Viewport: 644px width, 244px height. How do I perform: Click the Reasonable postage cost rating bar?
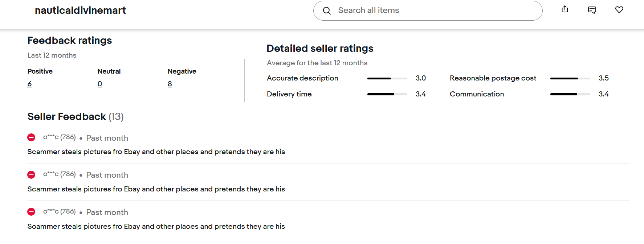pyautogui.click(x=570, y=78)
